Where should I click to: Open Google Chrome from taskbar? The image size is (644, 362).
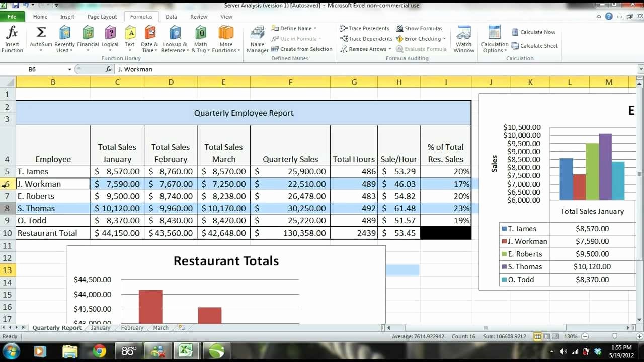pos(99,351)
